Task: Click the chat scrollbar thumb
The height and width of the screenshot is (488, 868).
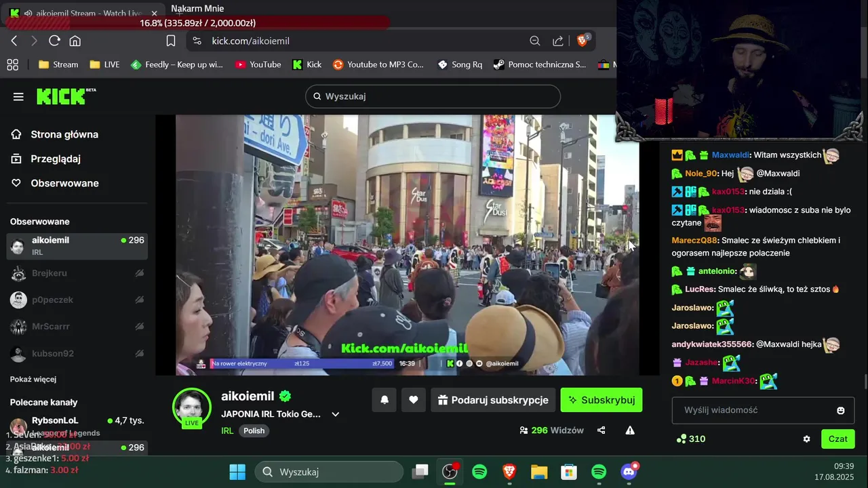Action: (865, 382)
